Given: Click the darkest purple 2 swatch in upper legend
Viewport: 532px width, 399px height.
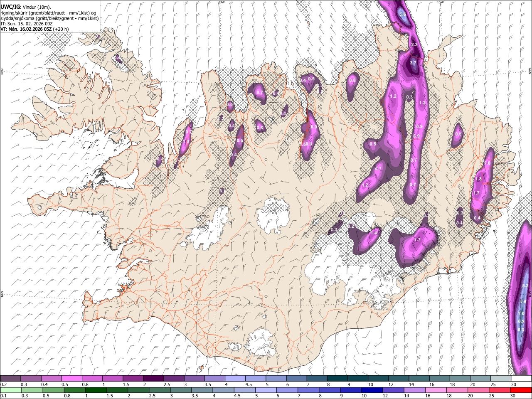Looking at the screenshot, I should [153, 379].
